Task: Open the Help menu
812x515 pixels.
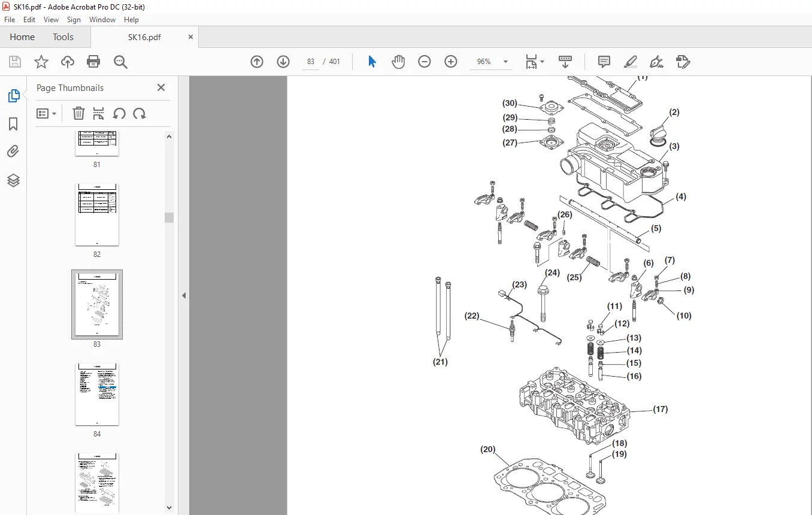Action: point(131,20)
